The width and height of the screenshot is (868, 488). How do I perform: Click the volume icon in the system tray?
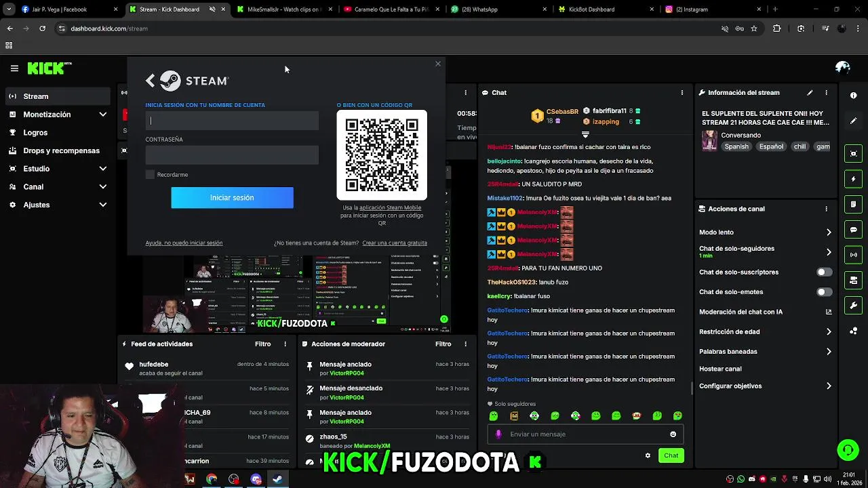pyautogui.click(x=828, y=479)
